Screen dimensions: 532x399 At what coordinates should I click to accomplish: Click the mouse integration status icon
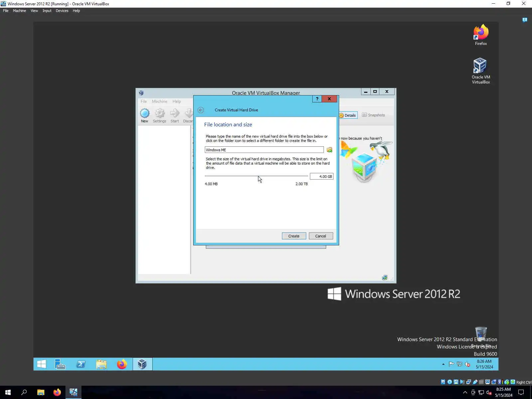pyautogui.click(x=507, y=382)
